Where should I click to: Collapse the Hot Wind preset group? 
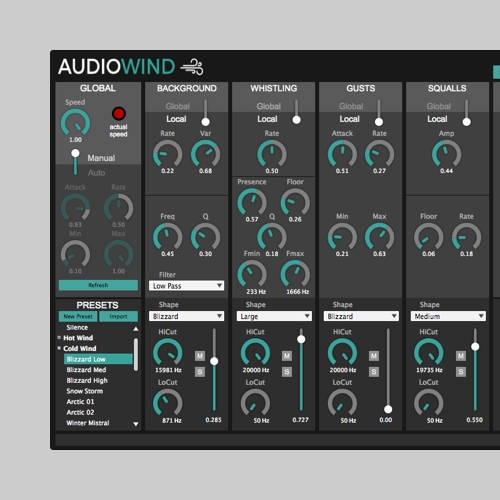tap(59, 337)
